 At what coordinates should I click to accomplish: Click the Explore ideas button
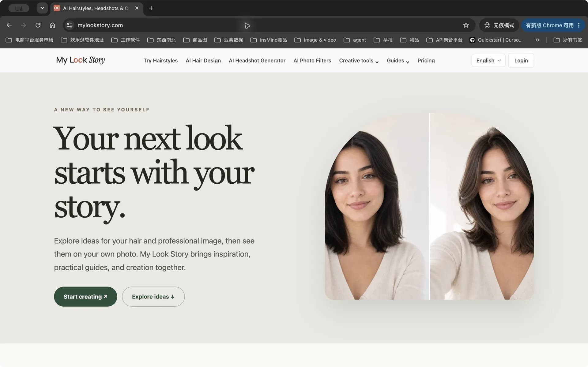(153, 296)
